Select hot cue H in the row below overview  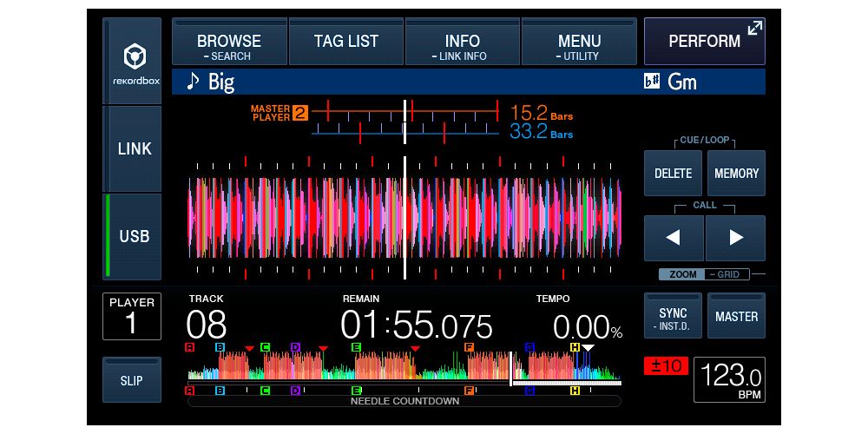pos(575,391)
